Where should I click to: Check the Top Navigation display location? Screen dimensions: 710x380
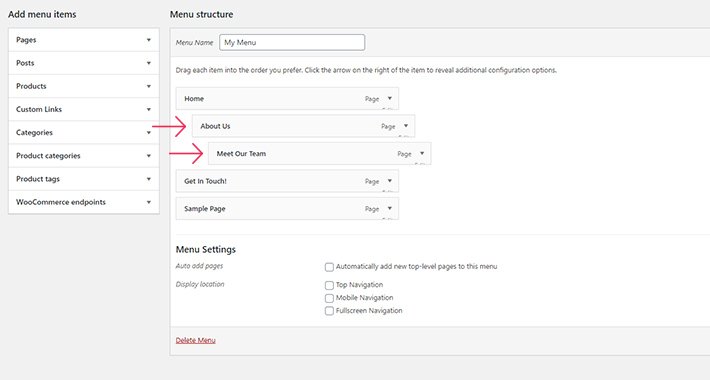tap(329, 285)
